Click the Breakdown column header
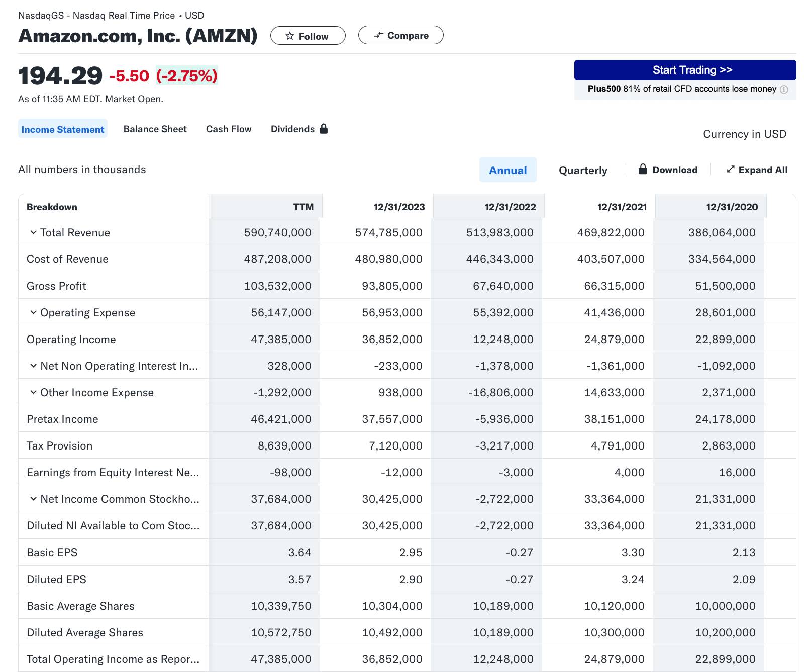This screenshot has width=812, height=672. [52, 207]
